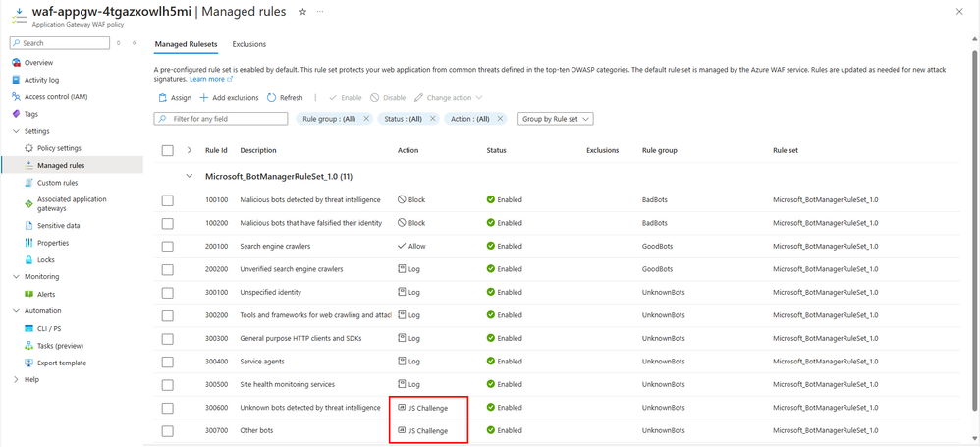
Task: Sort by Action column header
Action: 408,150
